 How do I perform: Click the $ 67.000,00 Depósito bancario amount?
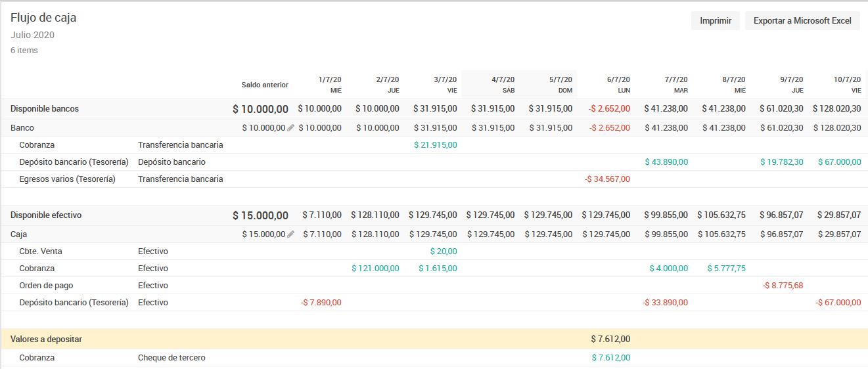840,162
